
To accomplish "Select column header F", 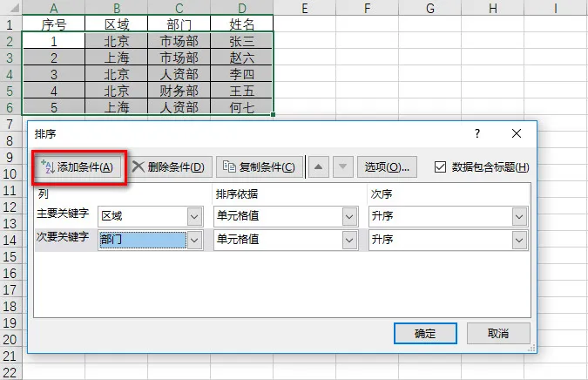I will [367, 8].
